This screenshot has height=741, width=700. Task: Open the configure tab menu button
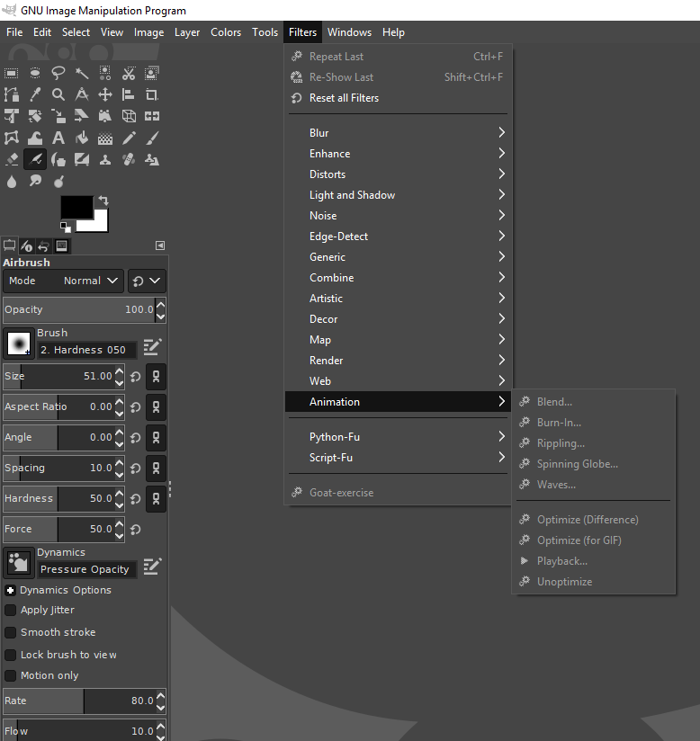tap(160, 246)
